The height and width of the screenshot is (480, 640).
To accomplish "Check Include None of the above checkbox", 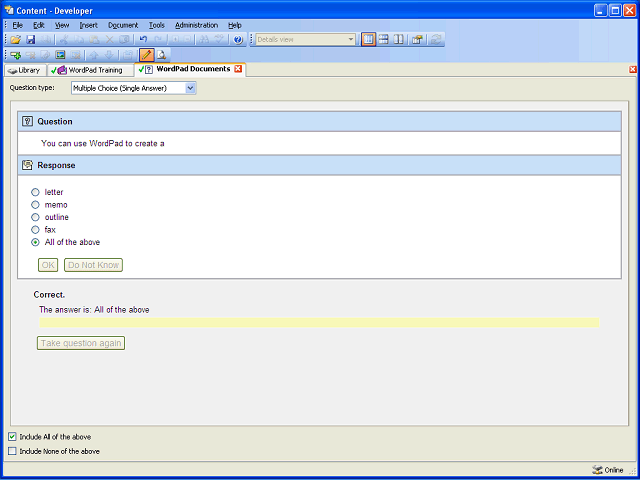I will [x=12, y=451].
